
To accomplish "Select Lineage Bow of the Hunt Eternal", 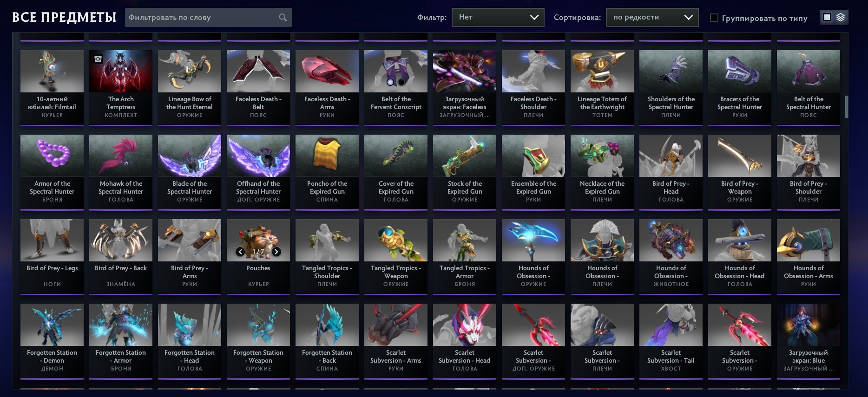I will click(x=190, y=87).
